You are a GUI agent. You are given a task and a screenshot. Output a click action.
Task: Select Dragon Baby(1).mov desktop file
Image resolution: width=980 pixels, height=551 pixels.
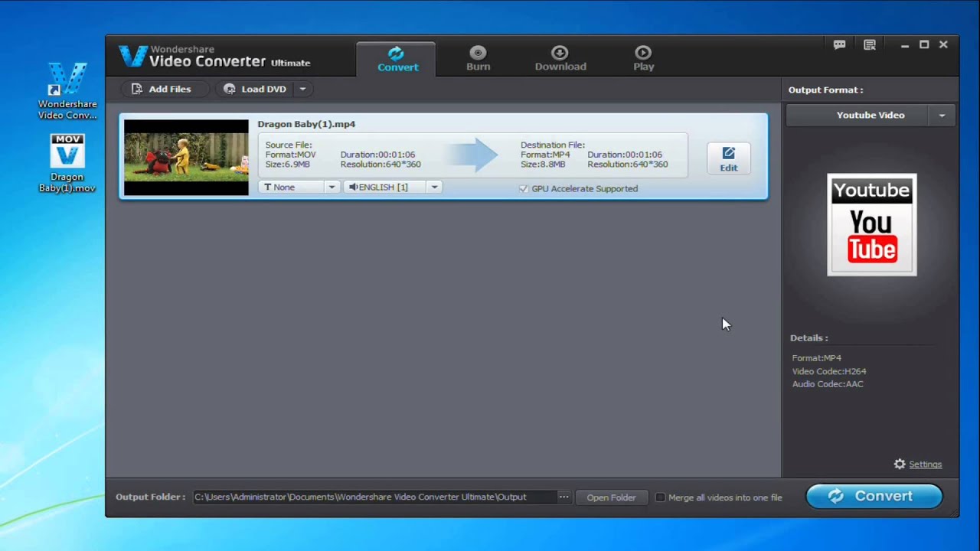click(67, 163)
